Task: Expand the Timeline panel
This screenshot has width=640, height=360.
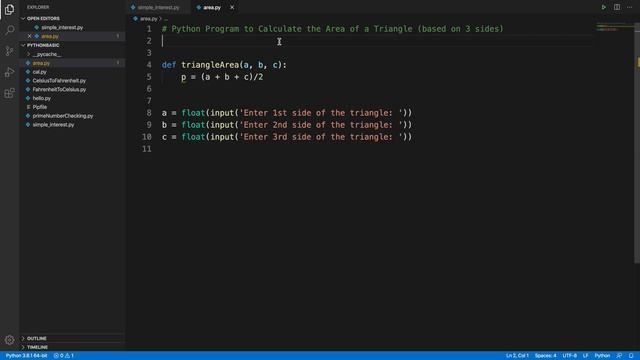Action: point(37,347)
